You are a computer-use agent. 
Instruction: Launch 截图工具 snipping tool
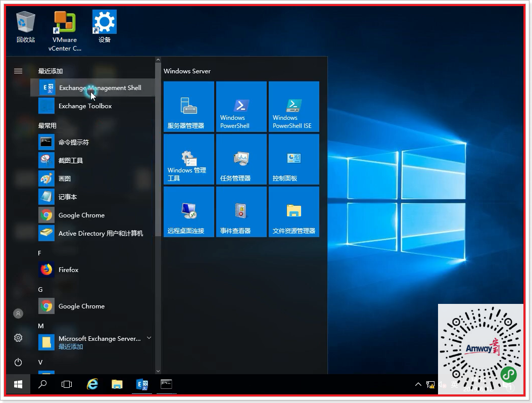92,160
